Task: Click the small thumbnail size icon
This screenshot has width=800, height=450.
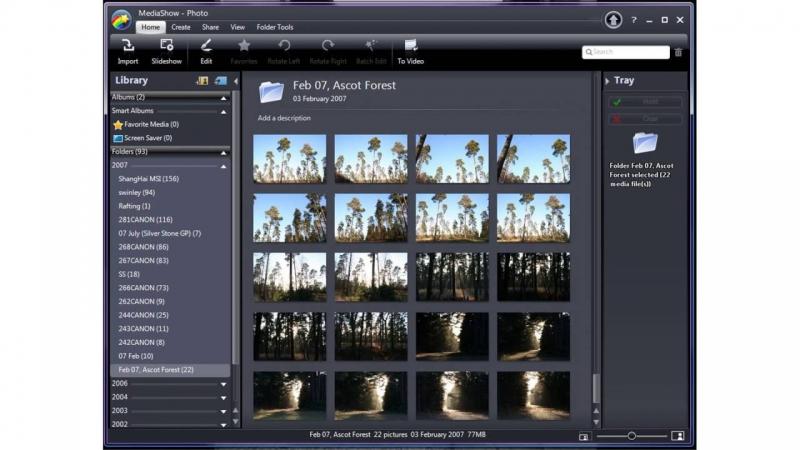Action: click(x=584, y=436)
